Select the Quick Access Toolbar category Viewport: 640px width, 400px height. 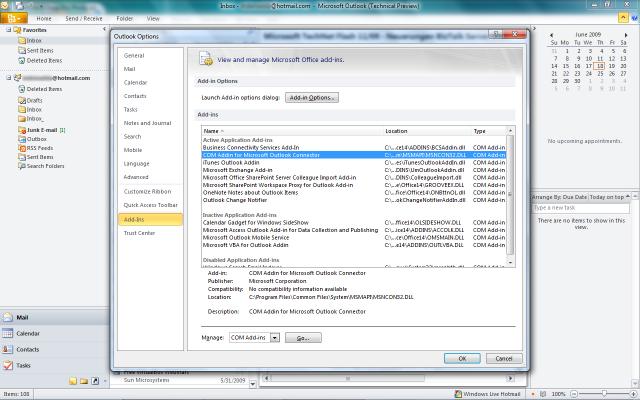150,205
